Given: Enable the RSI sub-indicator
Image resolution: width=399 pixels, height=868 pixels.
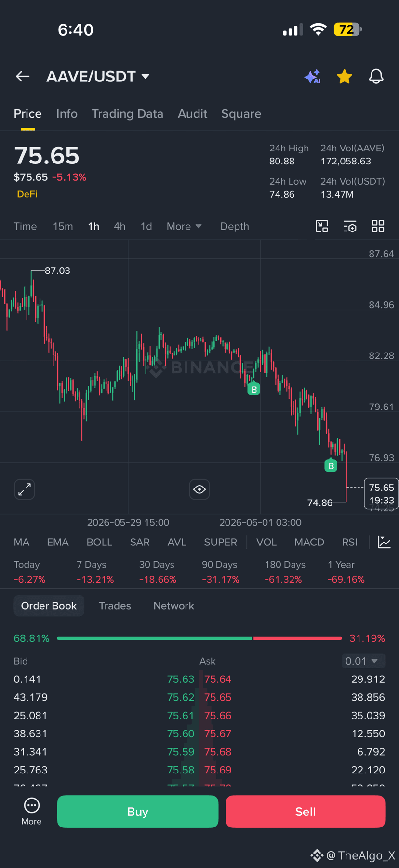Looking at the screenshot, I should [x=350, y=542].
